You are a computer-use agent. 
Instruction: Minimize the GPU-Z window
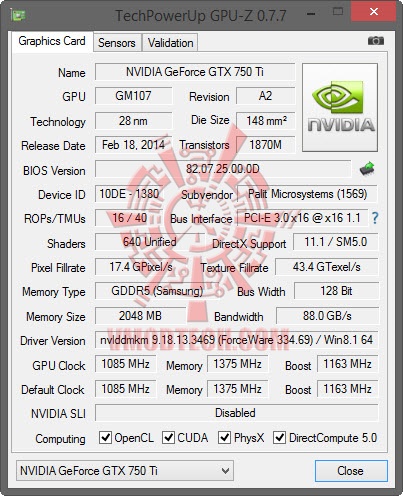click(311, 14)
